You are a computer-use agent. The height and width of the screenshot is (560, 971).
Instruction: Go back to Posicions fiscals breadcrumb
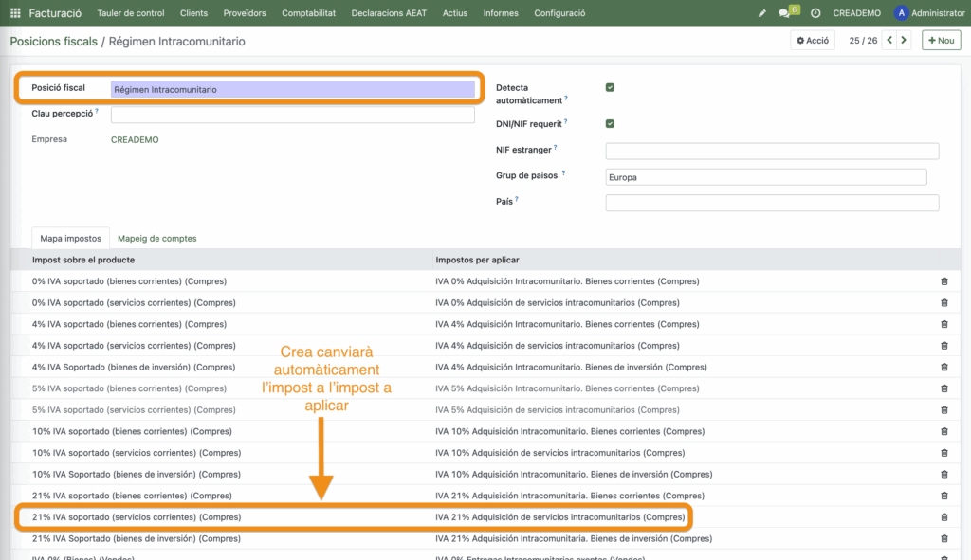pyautogui.click(x=53, y=43)
